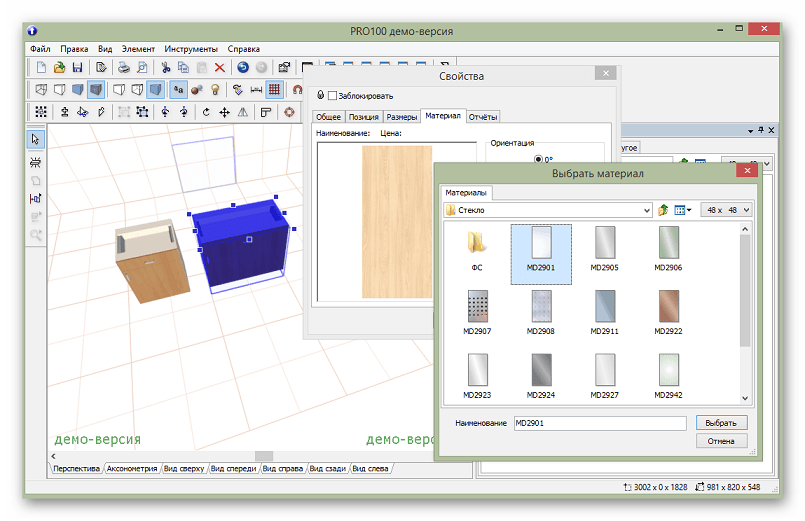This screenshot has height=521, width=805.
Task: Click the scissors Cut icon
Action: pyautogui.click(x=166, y=68)
